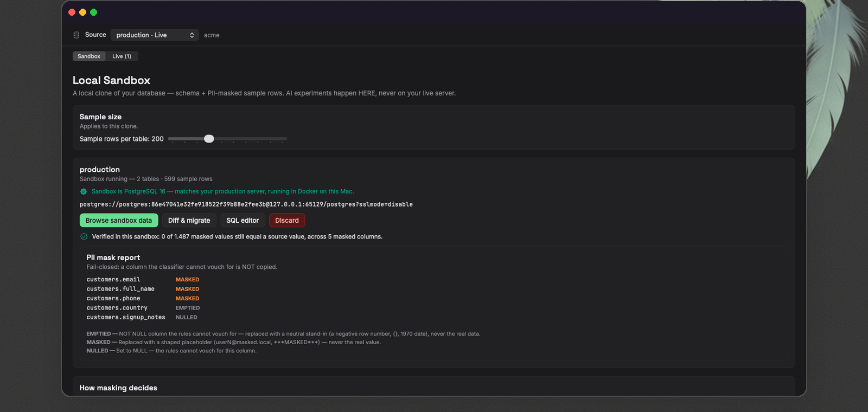868x412 pixels.
Task: Switch to the Live (1) tab
Action: tap(122, 56)
